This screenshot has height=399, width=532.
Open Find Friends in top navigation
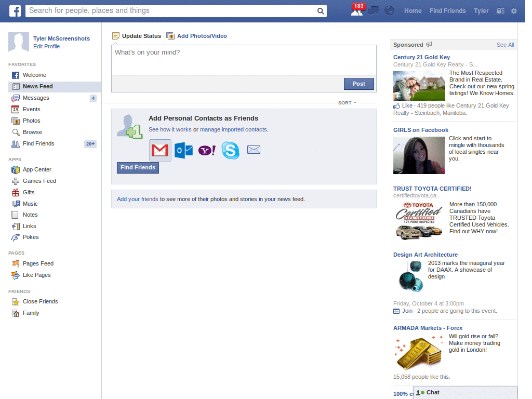pyautogui.click(x=447, y=11)
